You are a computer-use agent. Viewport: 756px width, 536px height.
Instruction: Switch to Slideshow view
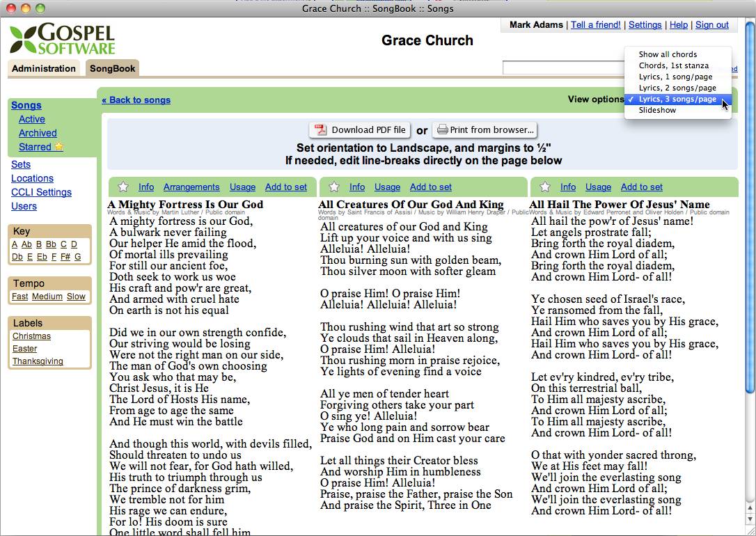pyautogui.click(x=678, y=110)
